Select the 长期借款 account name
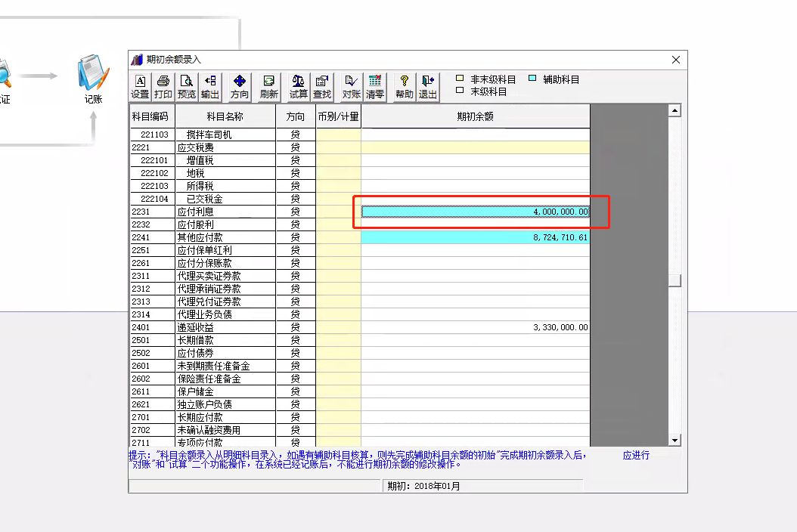Viewport: 797px width, 532px height. pos(195,340)
